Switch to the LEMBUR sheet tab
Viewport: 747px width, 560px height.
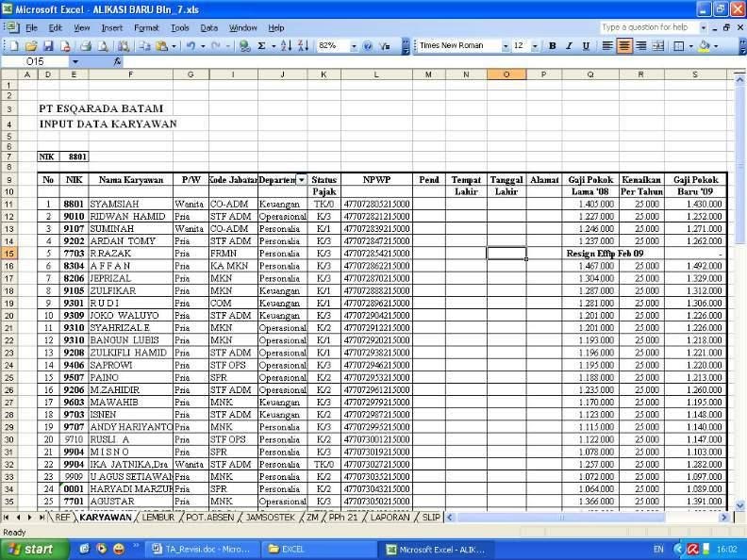coord(158,518)
